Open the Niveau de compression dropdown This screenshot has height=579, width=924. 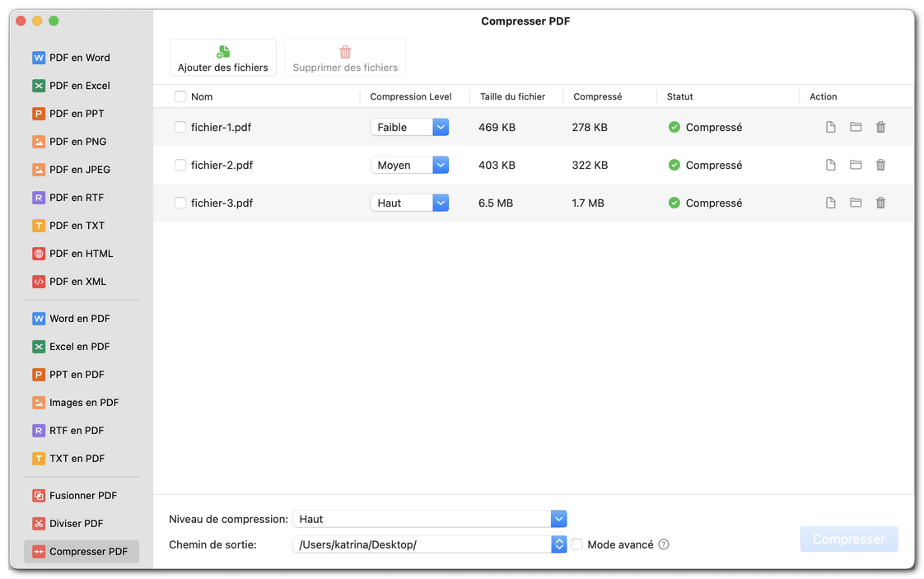click(559, 519)
